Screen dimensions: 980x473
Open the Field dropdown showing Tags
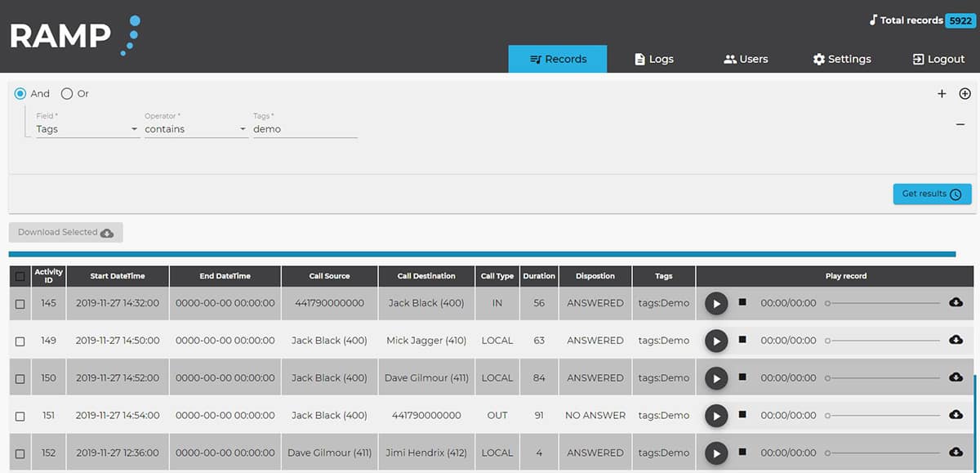pyautogui.click(x=87, y=129)
